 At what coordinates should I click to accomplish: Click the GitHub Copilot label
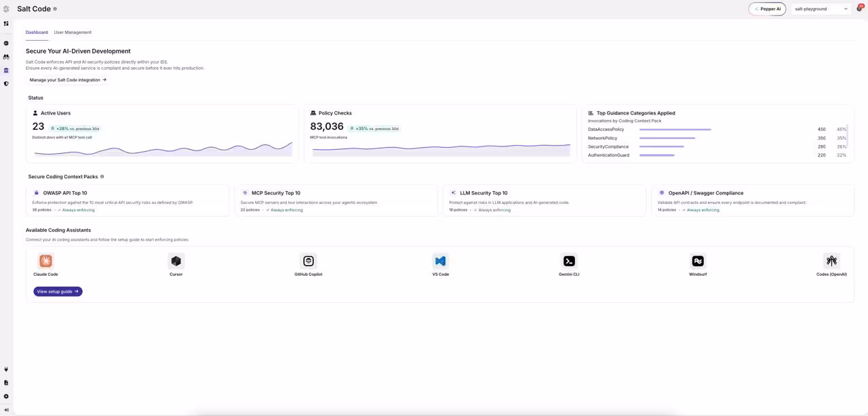pyautogui.click(x=309, y=274)
